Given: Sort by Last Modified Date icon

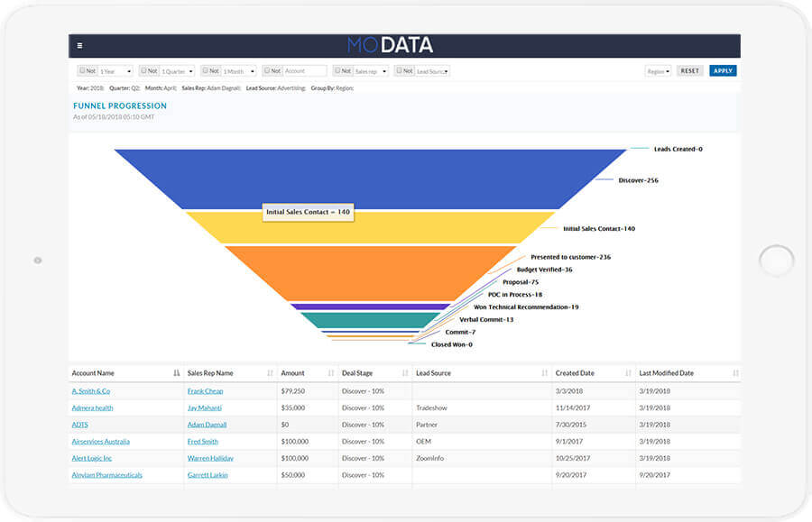Looking at the screenshot, I should (735, 373).
